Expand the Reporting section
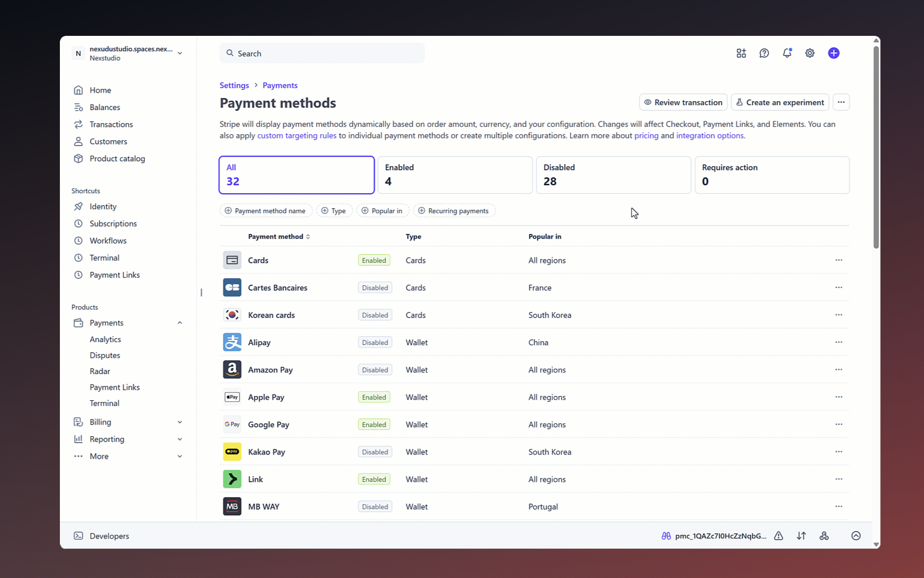This screenshot has height=578, width=924. [180, 439]
